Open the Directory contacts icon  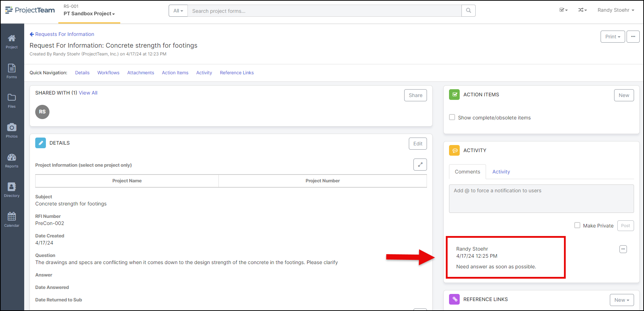tap(12, 190)
